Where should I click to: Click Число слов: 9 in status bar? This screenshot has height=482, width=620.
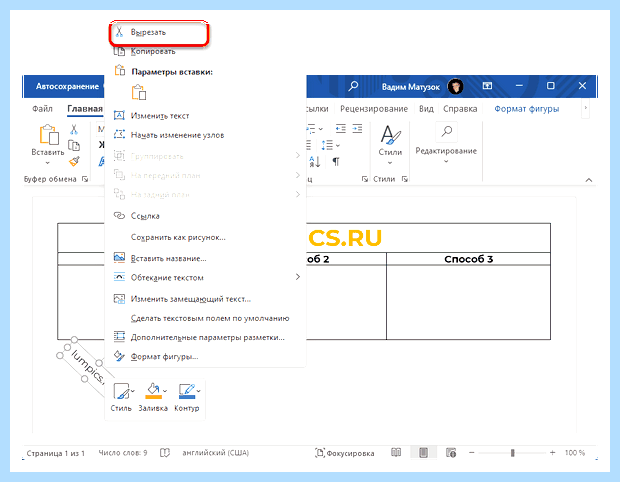123,453
